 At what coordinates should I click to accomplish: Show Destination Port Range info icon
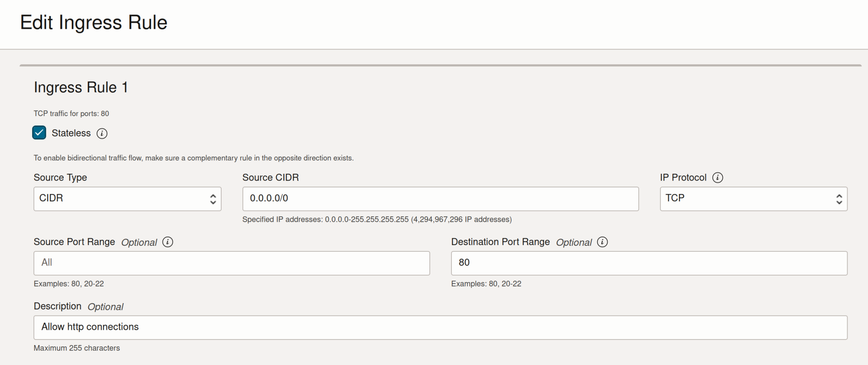pos(602,242)
